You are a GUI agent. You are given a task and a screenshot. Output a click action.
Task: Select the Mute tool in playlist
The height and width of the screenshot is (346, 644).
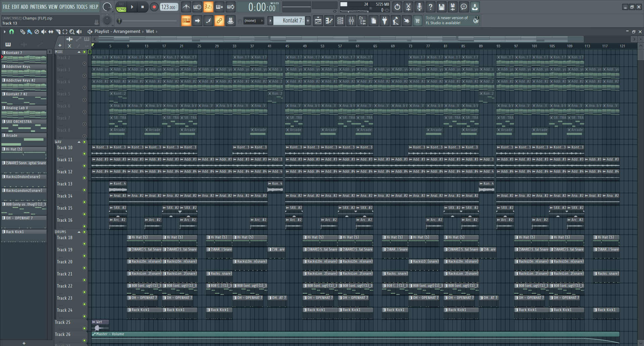click(x=44, y=32)
